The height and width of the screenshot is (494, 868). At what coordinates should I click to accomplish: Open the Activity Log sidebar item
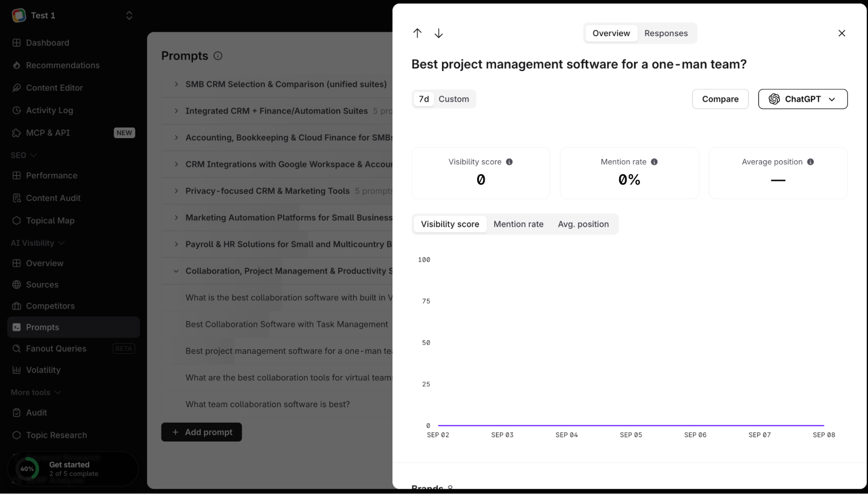(x=73, y=110)
